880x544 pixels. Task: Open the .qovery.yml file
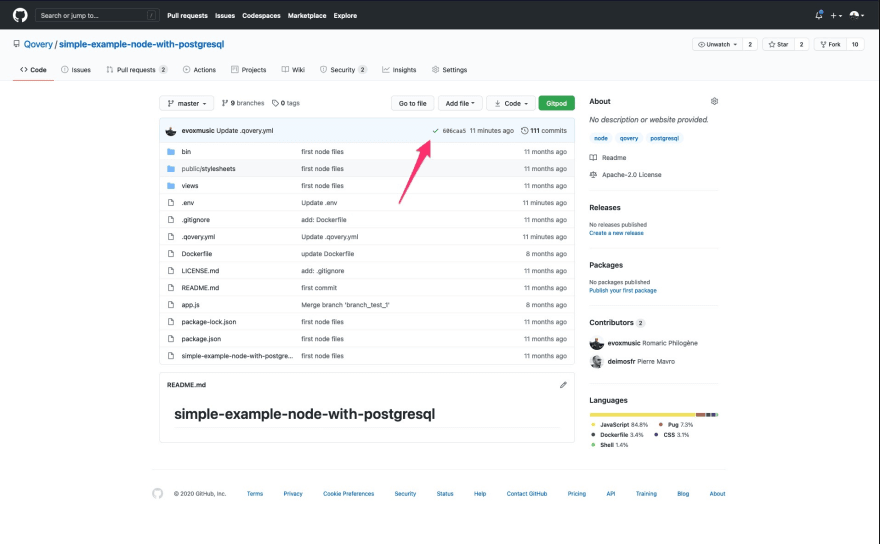(x=198, y=237)
